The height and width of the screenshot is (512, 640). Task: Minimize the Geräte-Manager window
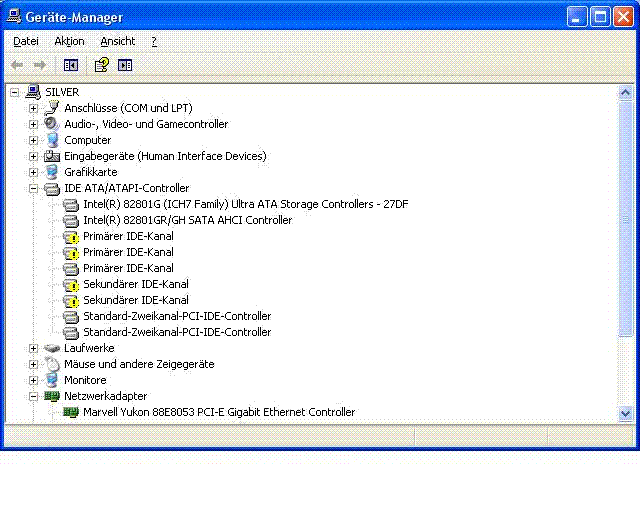pyautogui.click(x=577, y=18)
